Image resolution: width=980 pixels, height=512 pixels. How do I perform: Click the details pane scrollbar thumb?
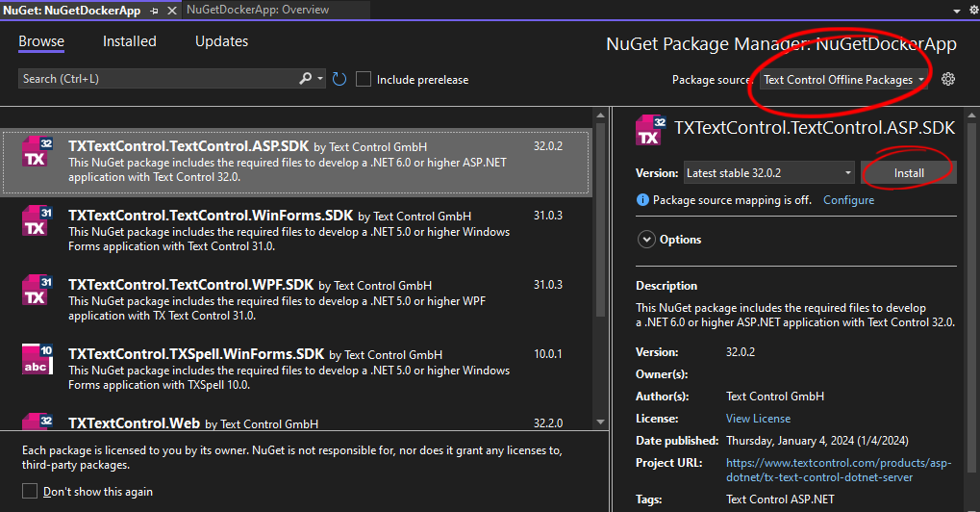click(972, 297)
